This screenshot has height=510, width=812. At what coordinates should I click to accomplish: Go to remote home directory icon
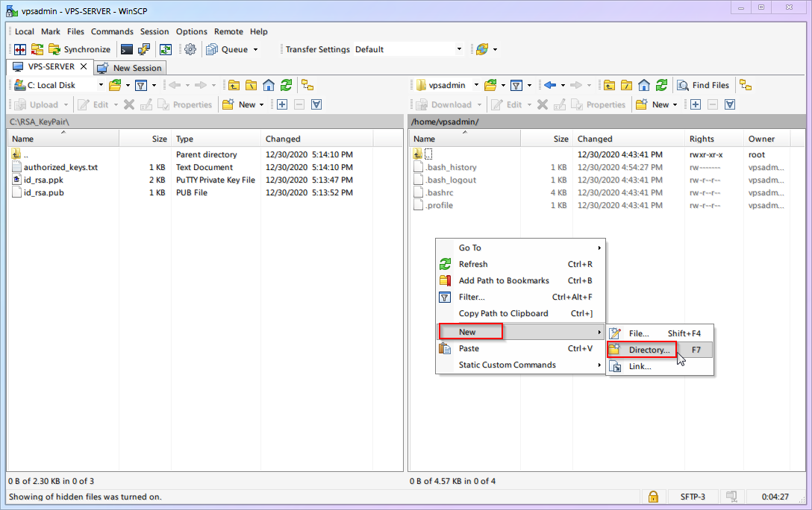click(643, 85)
